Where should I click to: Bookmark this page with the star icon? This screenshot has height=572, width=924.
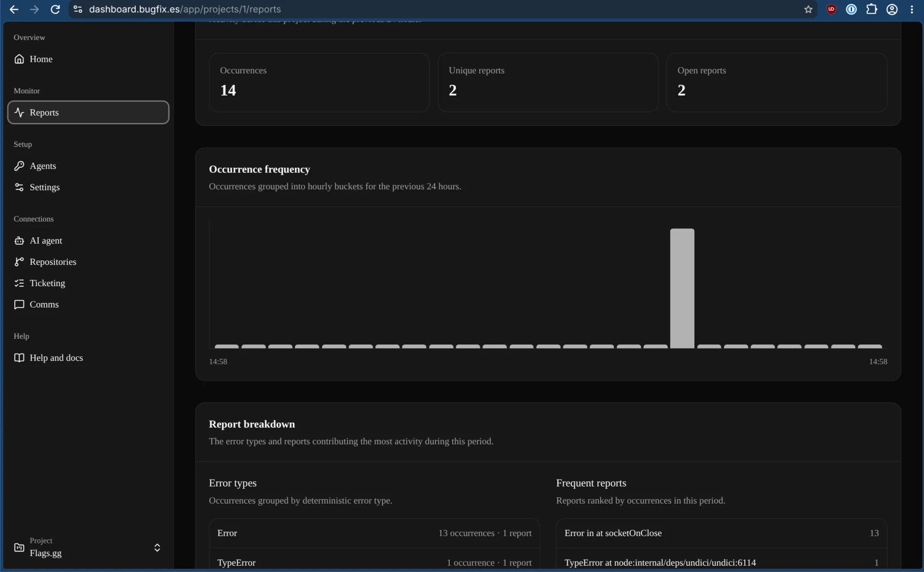pyautogui.click(x=808, y=9)
